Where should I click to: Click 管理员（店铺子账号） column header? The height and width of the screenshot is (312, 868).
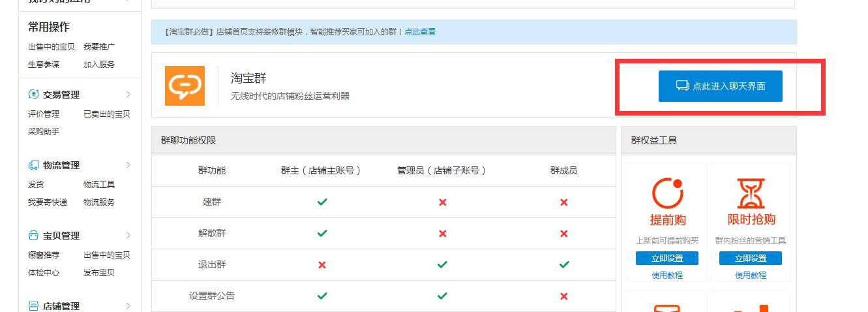pyautogui.click(x=443, y=170)
